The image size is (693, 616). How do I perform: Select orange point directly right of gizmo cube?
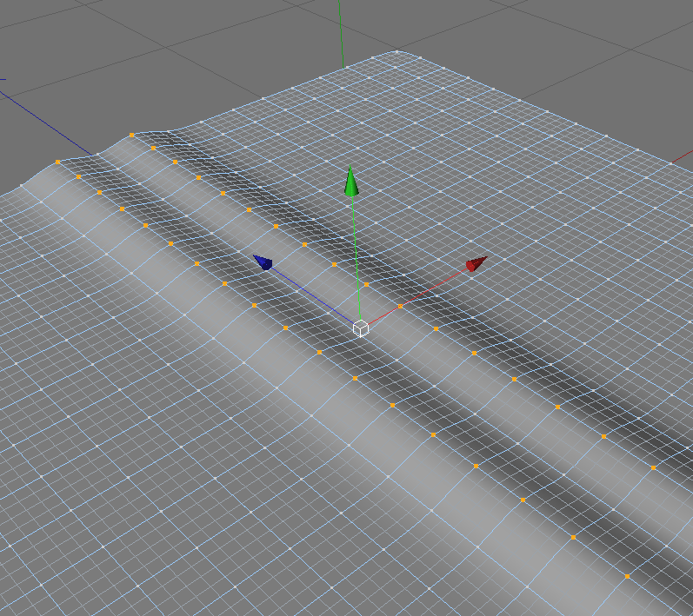coord(436,329)
